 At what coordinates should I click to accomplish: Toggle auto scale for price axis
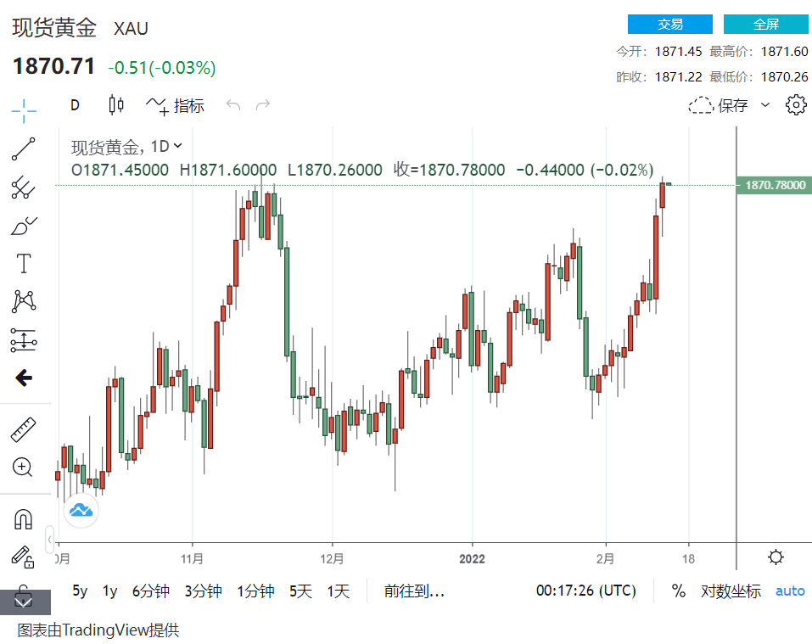coord(790,591)
